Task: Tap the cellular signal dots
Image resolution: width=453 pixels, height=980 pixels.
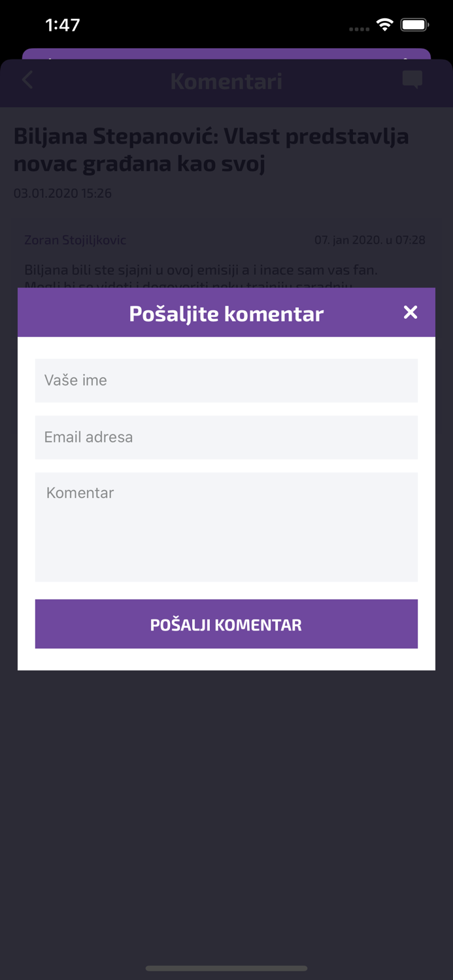Action: (x=359, y=28)
